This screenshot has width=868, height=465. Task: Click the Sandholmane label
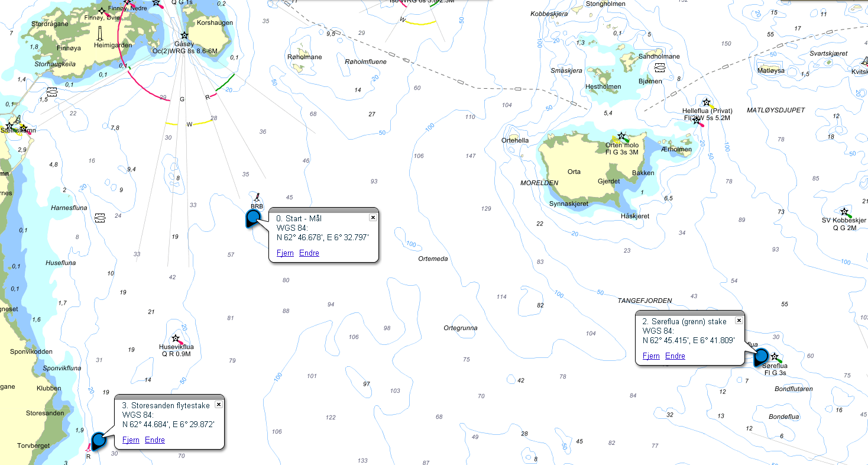click(659, 56)
